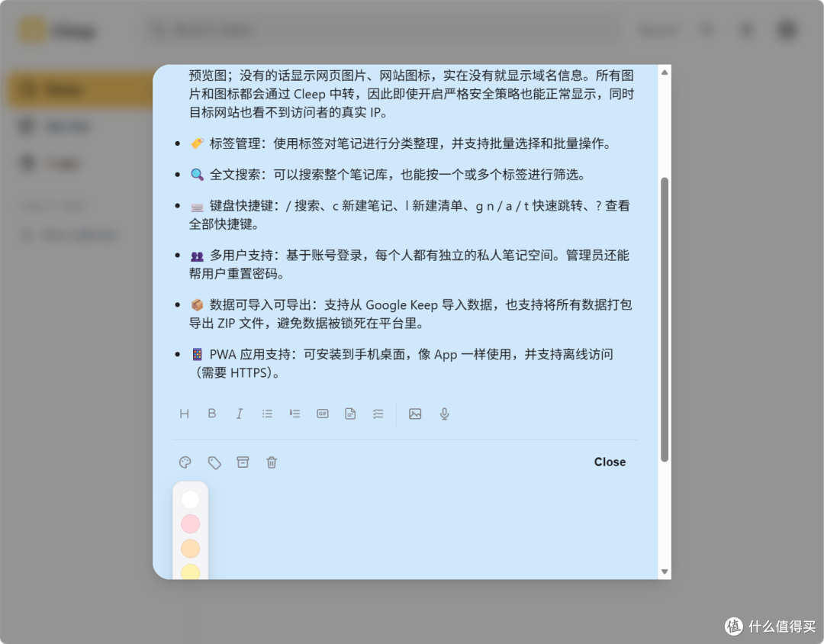The image size is (824, 644).
Task: Toggle italic formatting
Action: point(239,414)
